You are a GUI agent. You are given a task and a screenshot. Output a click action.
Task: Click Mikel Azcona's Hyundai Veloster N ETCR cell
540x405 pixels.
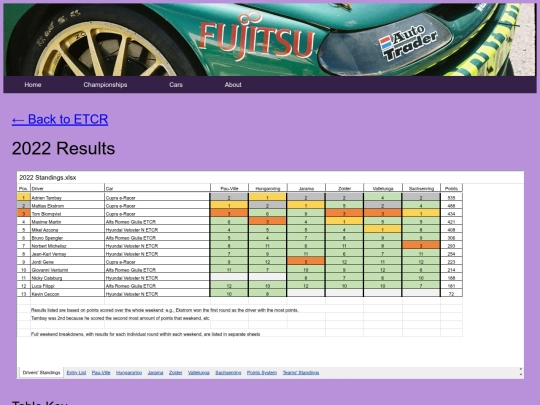click(157, 230)
